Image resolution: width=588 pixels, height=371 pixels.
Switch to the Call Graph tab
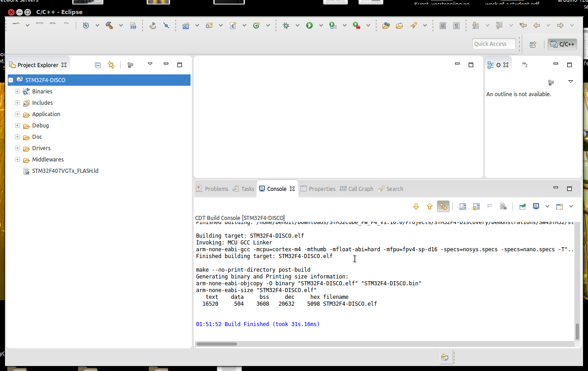[x=356, y=189]
